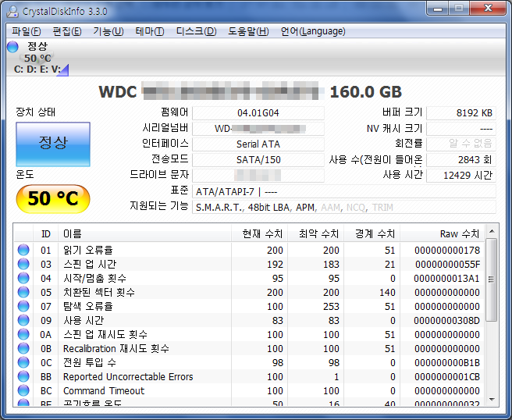This screenshot has width=512, height=420.
Task: Click the rotation rate field 알 수 없음
Action: point(461,144)
